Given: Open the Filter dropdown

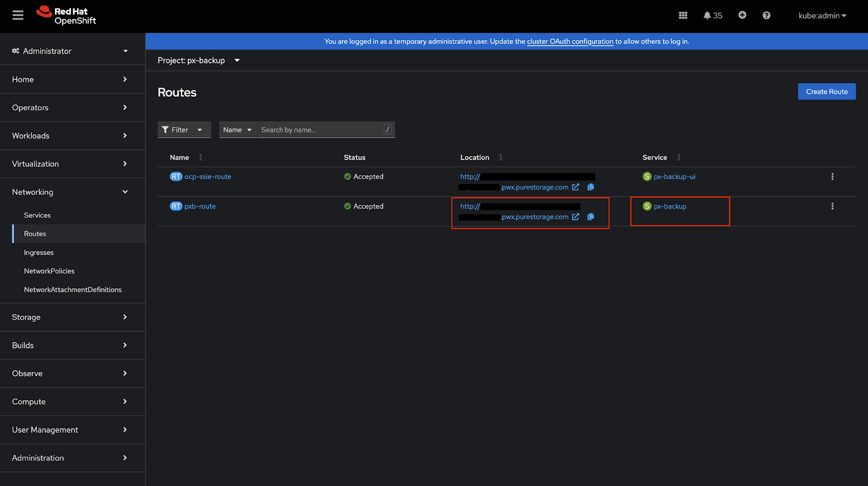Looking at the screenshot, I should [184, 130].
